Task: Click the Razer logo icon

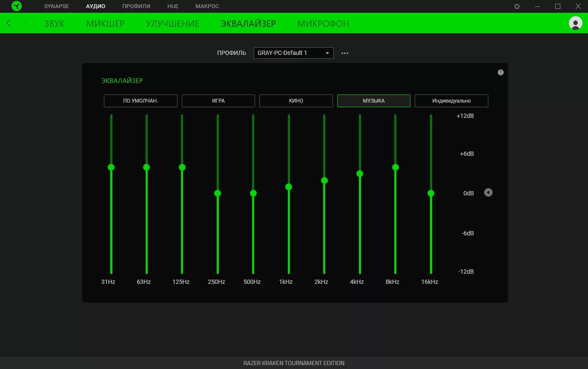Action: tap(17, 6)
